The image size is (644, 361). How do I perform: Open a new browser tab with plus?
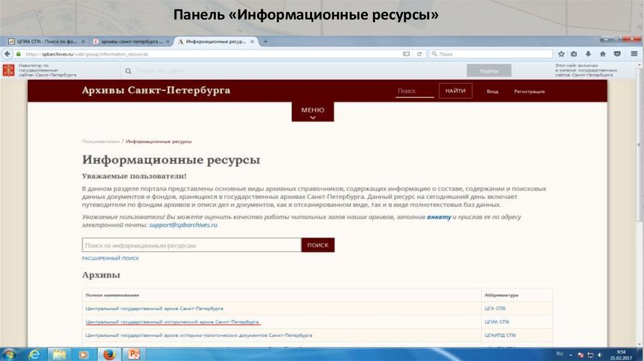pyautogui.click(x=265, y=42)
